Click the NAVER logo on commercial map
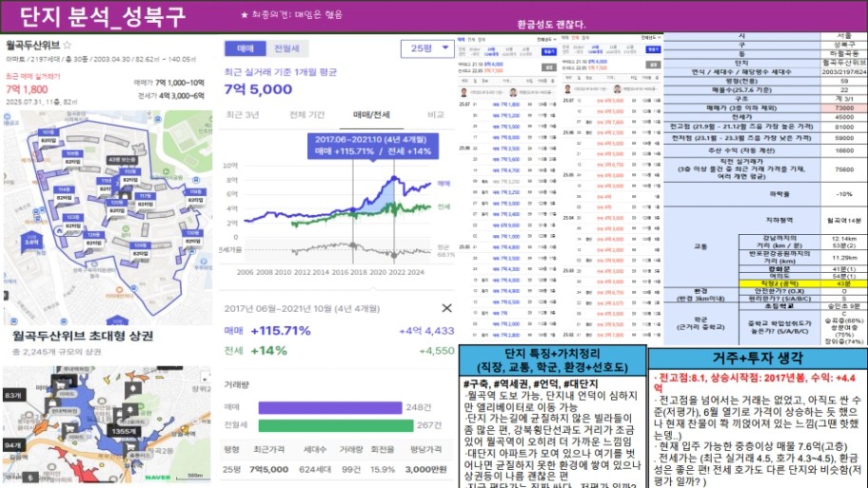Screen dimensions: 868x488 [x=158, y=477]
